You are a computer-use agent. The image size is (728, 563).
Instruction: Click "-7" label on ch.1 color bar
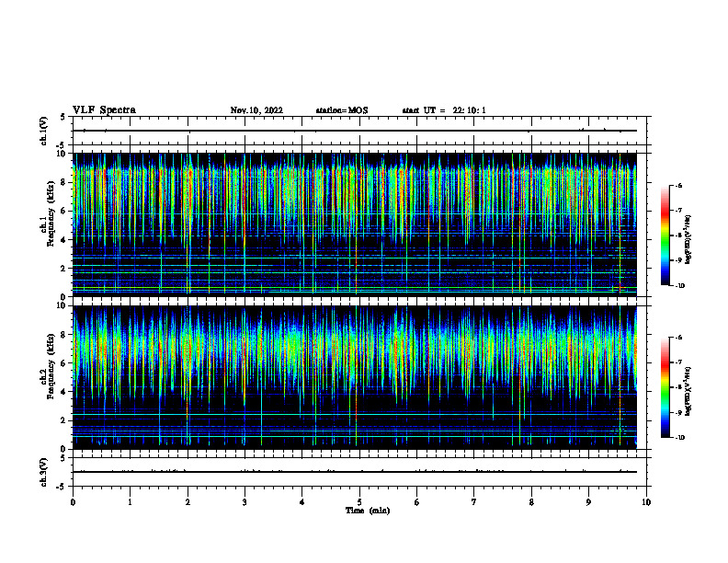click(x=678, y=211)
